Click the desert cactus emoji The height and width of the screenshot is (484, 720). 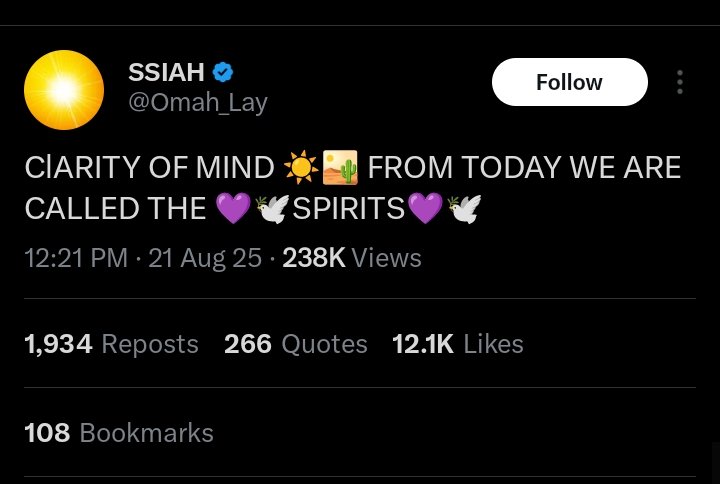(x=340, y=167)
